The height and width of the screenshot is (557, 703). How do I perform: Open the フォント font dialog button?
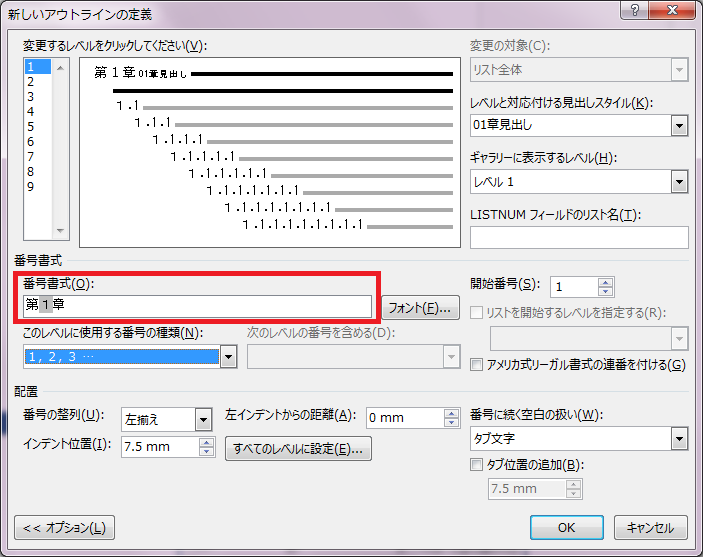point(420,308)
